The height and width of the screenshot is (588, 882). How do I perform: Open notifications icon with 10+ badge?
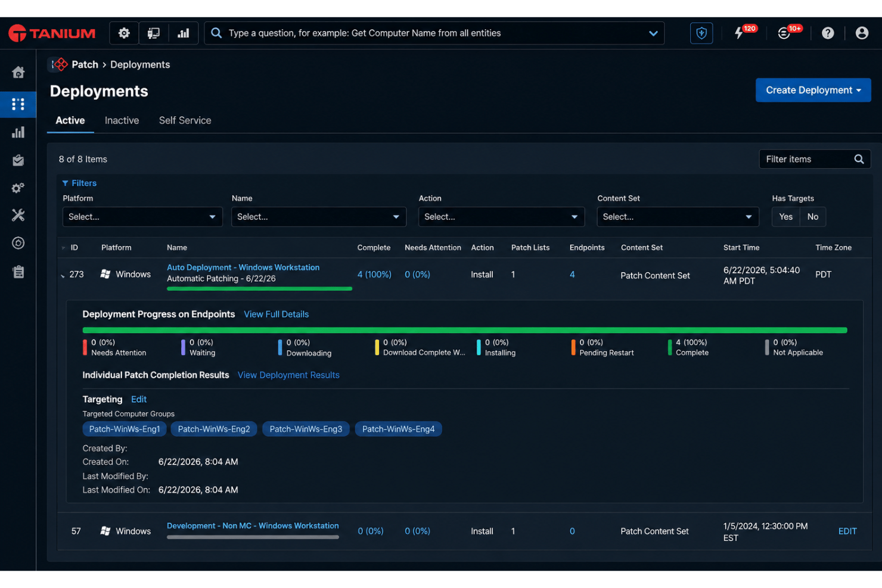(x=784, y=33)
